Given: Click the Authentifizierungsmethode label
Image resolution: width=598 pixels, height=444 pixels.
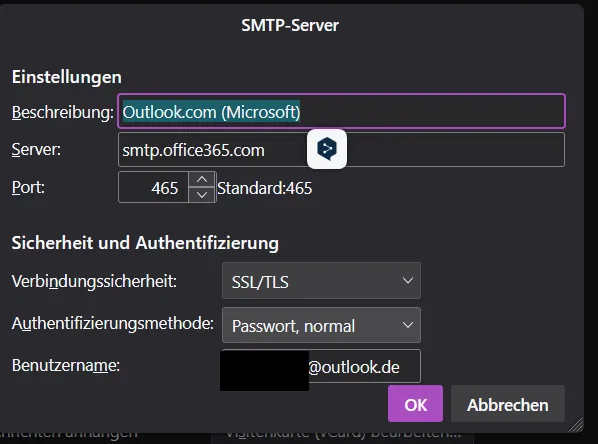Looking at the screenshot, I should tap(113, 324).
